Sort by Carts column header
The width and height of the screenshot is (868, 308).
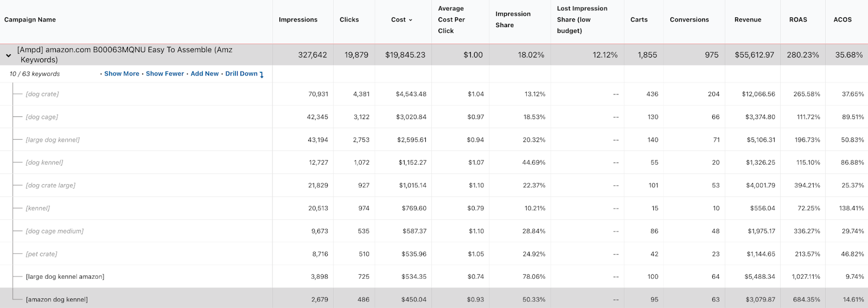[639, 20]
